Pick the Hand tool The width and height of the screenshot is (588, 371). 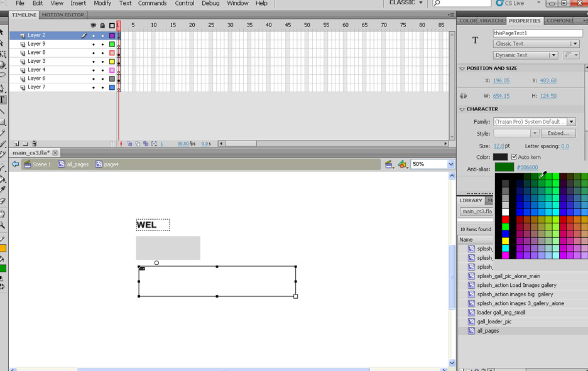pos(3,213)
